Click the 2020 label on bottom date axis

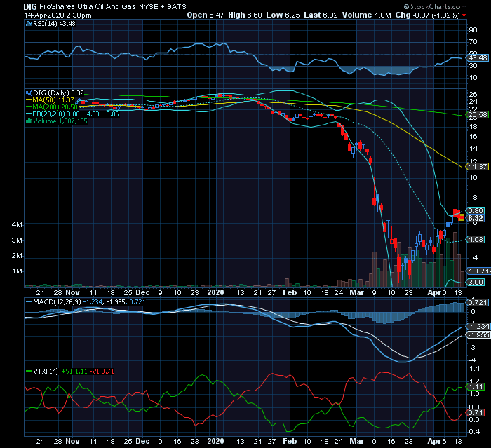pos(216,441)
